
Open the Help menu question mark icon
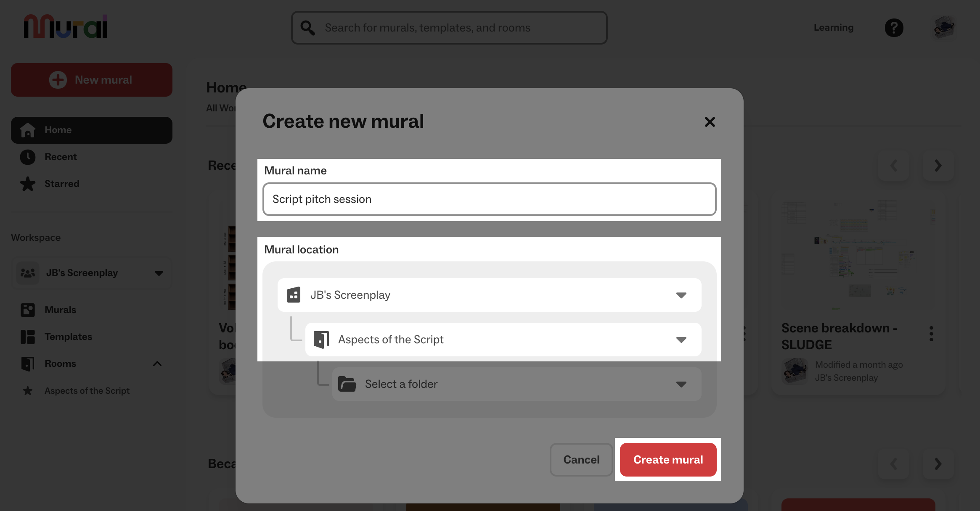894,27
